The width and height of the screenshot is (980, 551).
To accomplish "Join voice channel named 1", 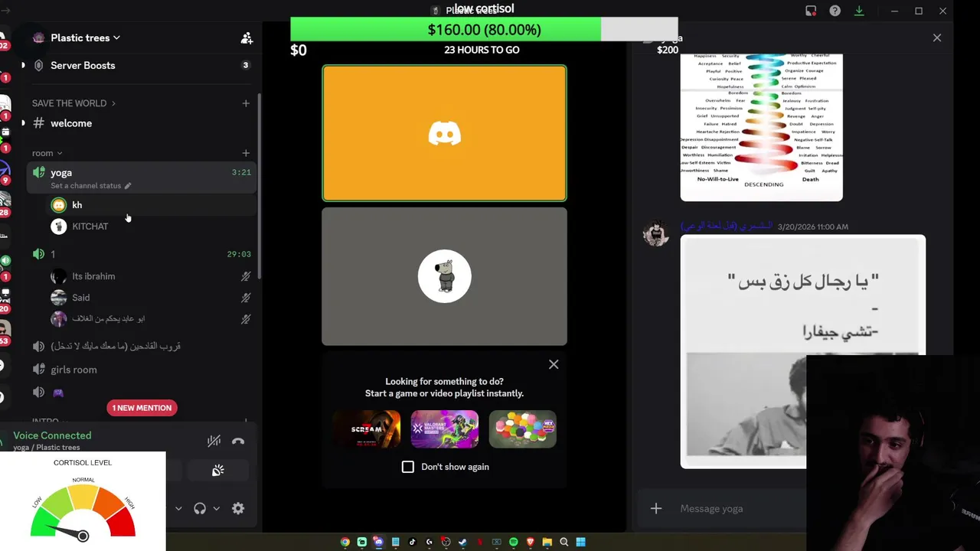I will pos(52,254).
